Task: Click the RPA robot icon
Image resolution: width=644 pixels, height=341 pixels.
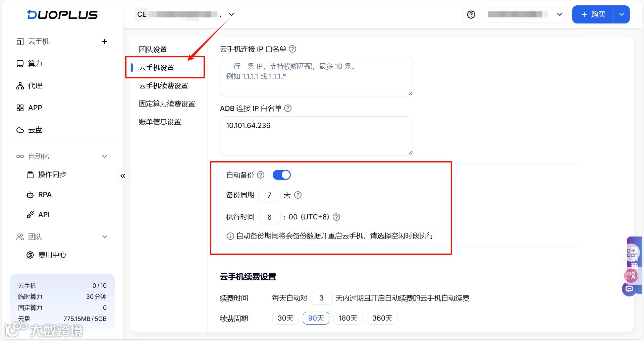Action: coord(30,195)
